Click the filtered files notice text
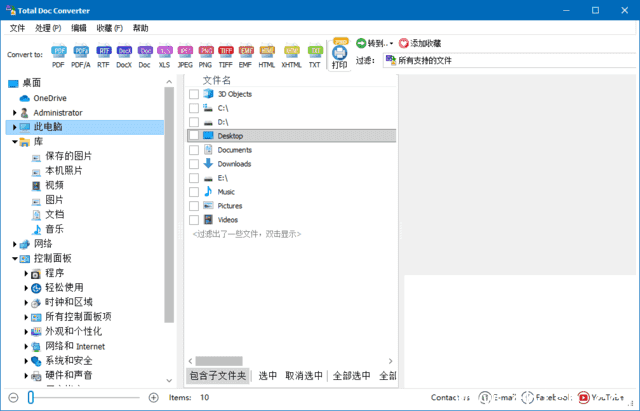Viewport: 640px width, 411px height. (247, 234)
